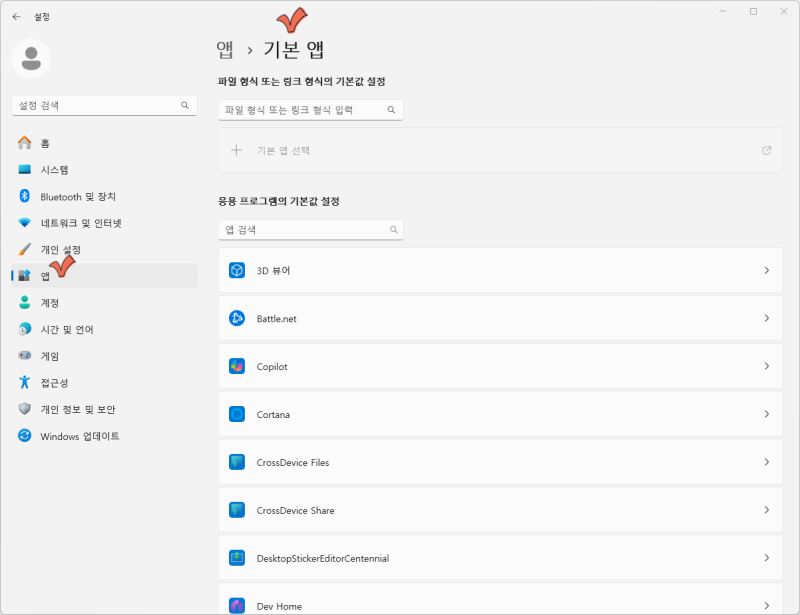Image resolution: width=800 pixels, height=615 pixels.
Task: Click the 앱 breadcrumb link in the header
Action: pyautogui.click(x=224, y=50)
